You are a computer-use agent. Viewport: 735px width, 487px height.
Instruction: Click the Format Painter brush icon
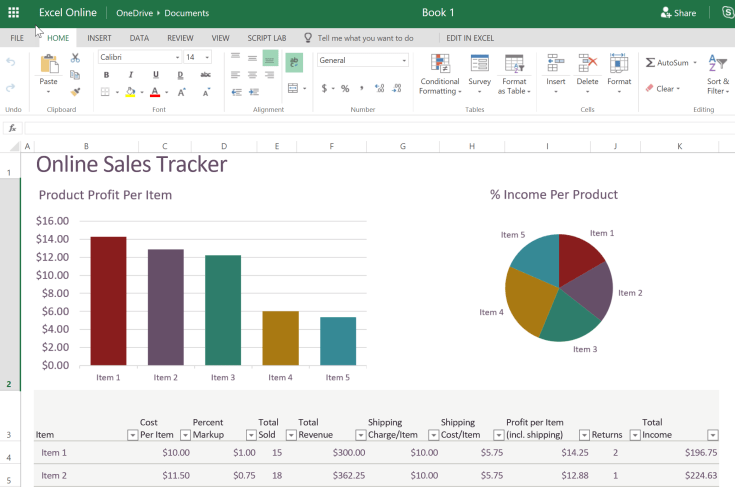point(75,92)
